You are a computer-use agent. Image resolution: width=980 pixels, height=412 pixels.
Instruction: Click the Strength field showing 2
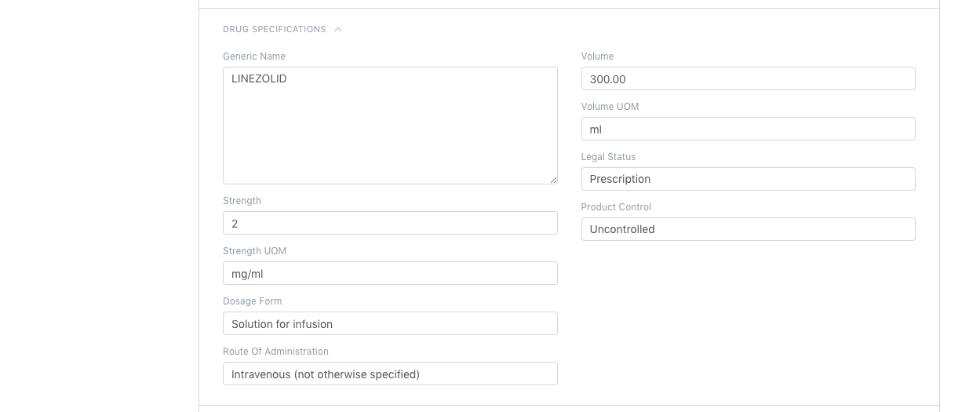pos(390,223)
